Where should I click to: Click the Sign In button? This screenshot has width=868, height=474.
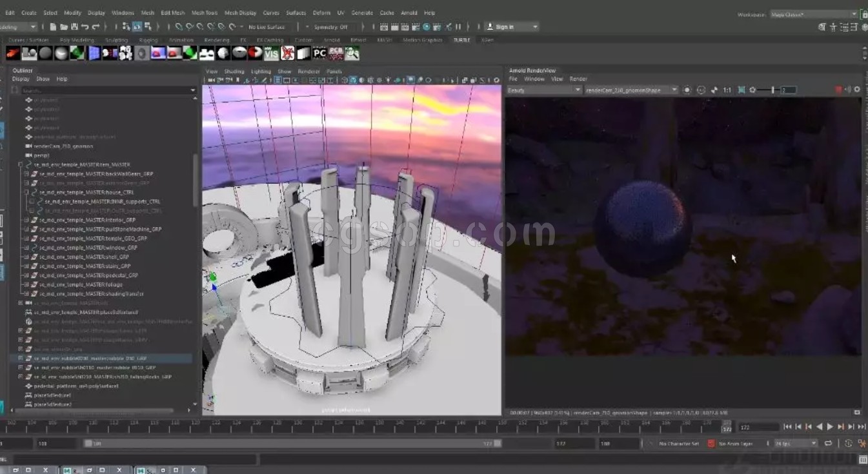pyautogui.click(x=511, y=26)
